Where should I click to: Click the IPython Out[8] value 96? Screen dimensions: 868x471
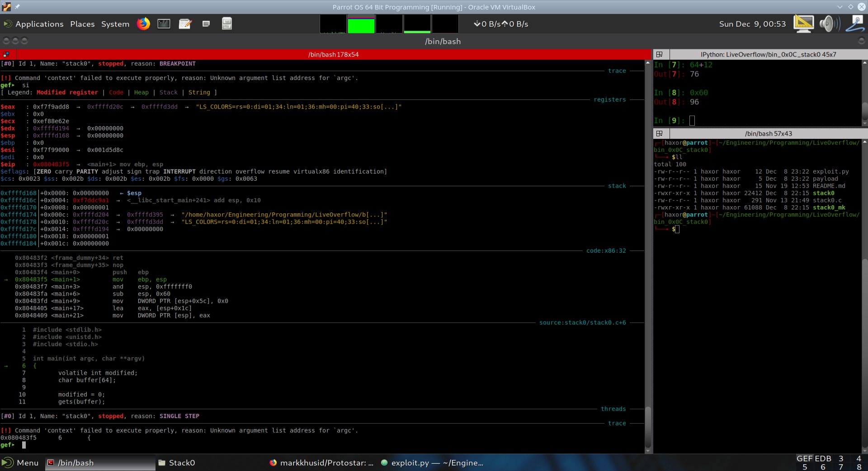point(694,102)
